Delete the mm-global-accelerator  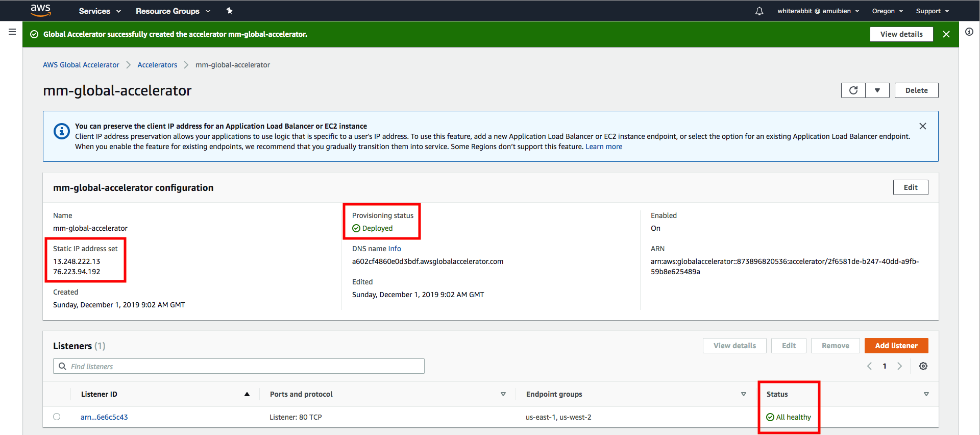[917, 90]
